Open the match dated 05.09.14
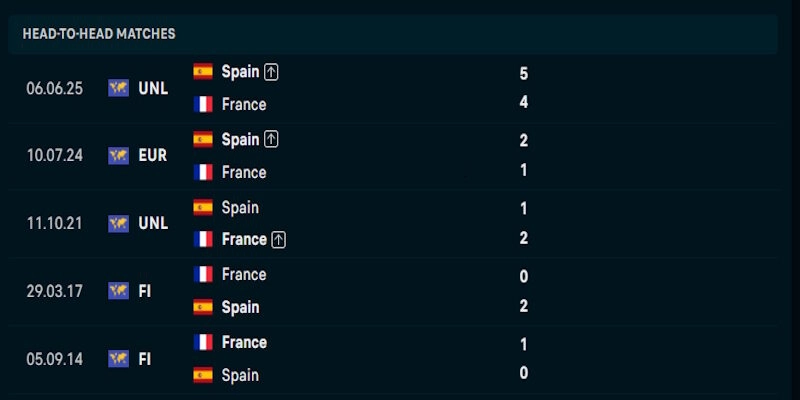The width and height of the screenshot is (800, 400). click(393, 359)
